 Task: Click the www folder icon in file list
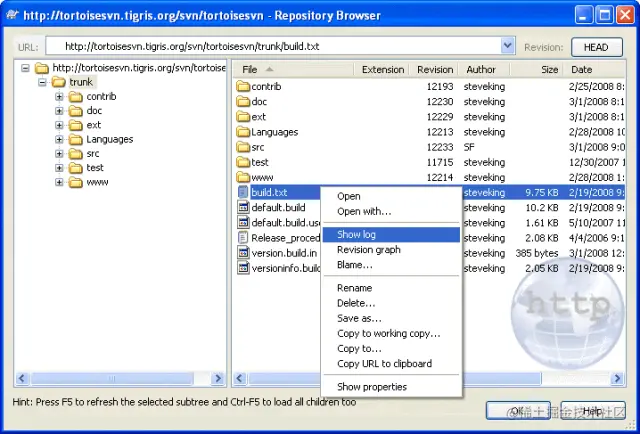[x=243, y=177]
